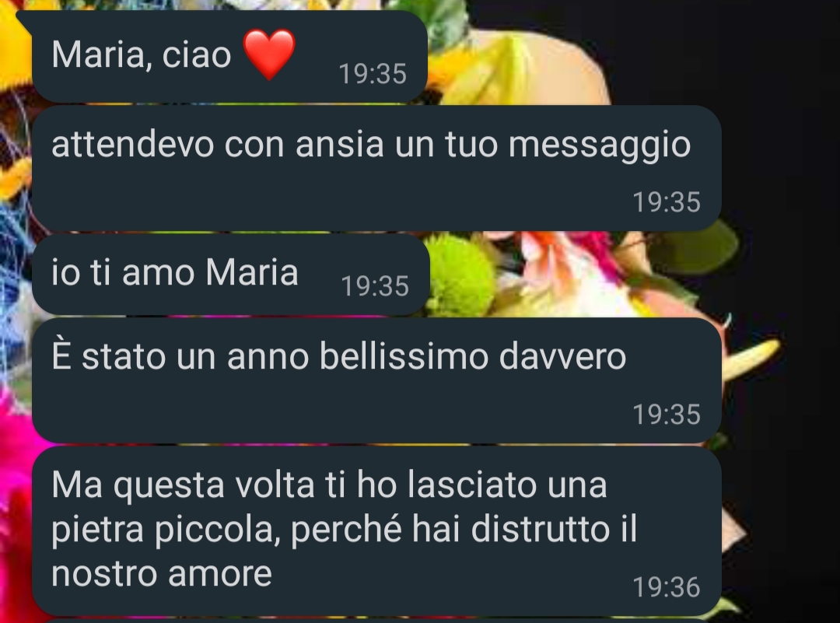Tap the word "perché" in the last message
This screenshot has width=840, height=623.
[x=346, y=530]
